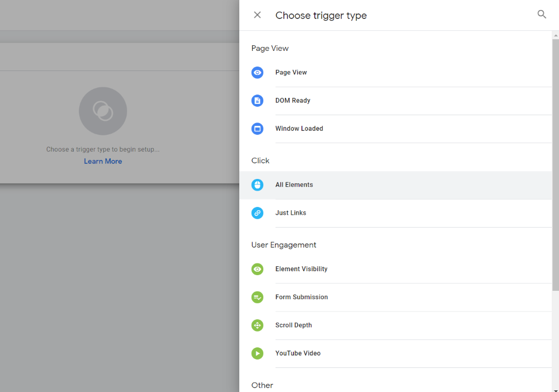Viewport: 559px width, 392px height.
Task: Open the Learn More link
Action: click(x=103, y=161)
